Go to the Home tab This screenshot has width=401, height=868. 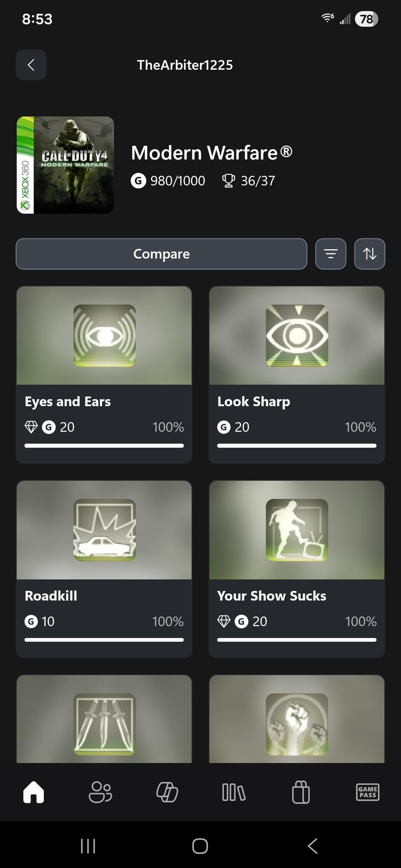[33, 792]
